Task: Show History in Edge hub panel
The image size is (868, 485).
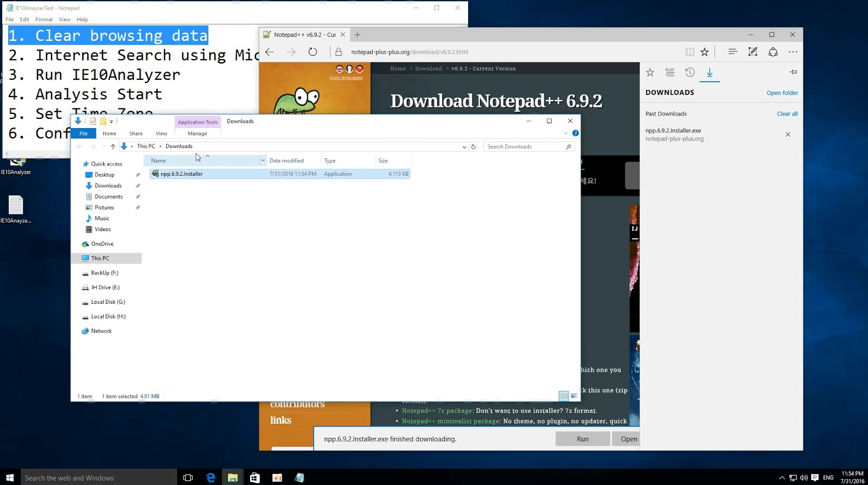Action: [x=690, y=72]
